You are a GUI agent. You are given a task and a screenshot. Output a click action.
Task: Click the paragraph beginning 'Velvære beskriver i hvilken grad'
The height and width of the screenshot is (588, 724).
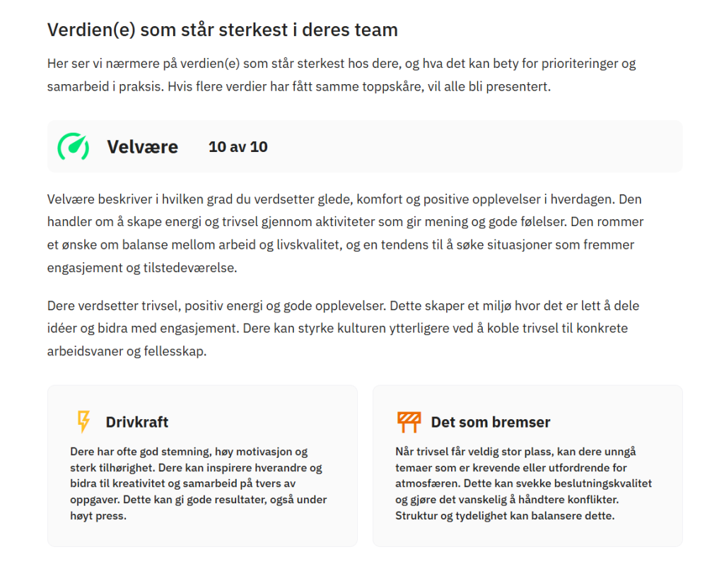[x=345, y=233]
